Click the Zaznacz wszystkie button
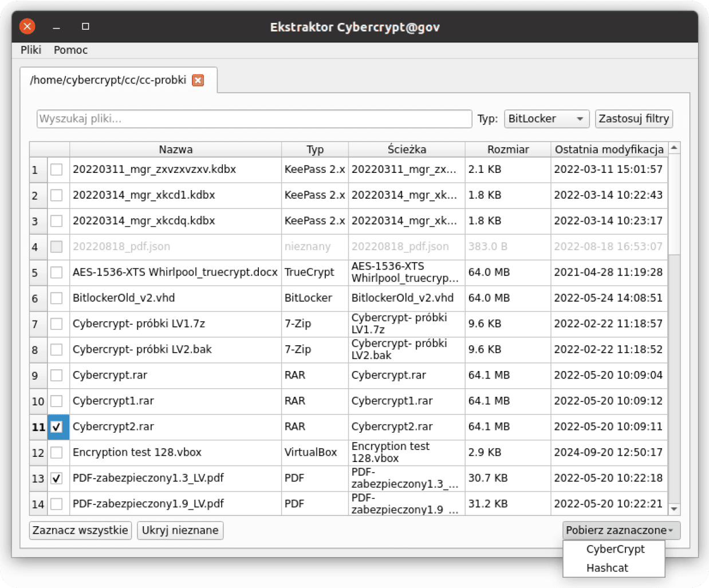 click(x=80, y=530)
